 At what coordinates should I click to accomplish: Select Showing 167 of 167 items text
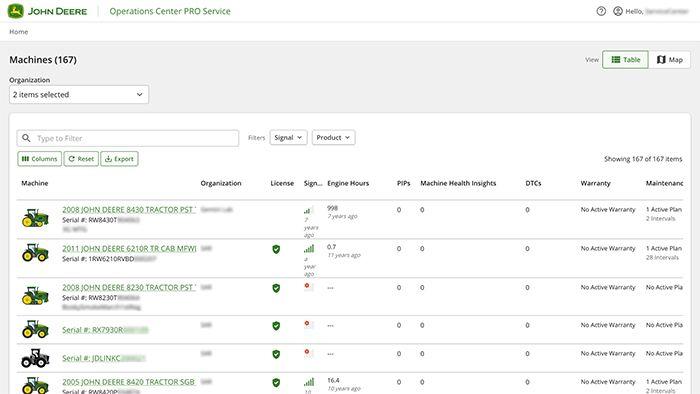tap(643, 159)
